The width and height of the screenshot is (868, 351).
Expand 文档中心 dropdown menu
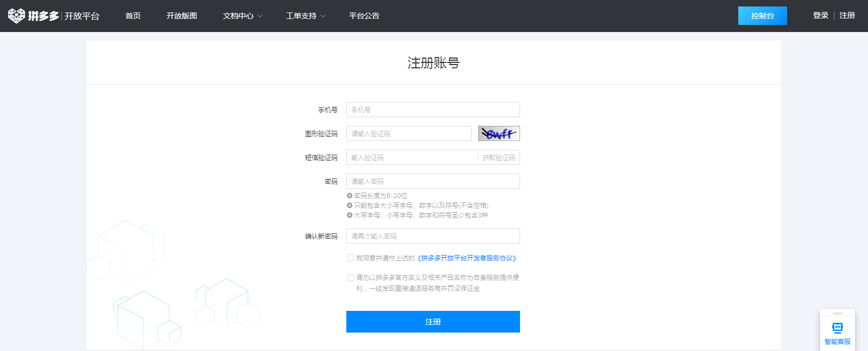(243, 16)
